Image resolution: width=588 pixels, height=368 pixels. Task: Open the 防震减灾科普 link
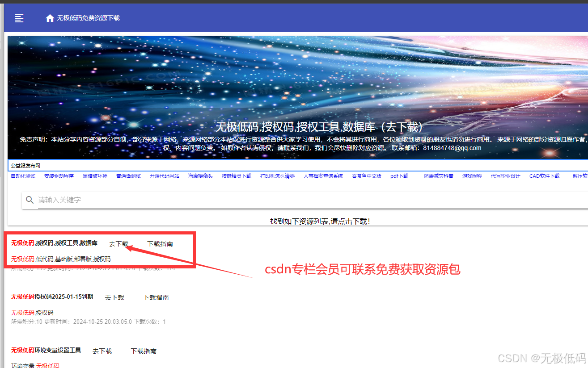[x=439, y=176]
